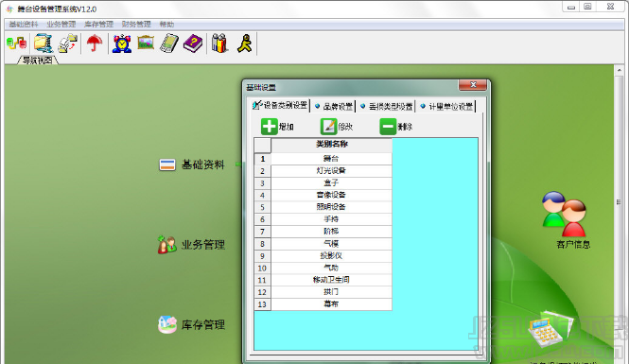
Task: Click the folder restore documents toolbar icon
Action: pyautogui.click(x=68, y=43)
